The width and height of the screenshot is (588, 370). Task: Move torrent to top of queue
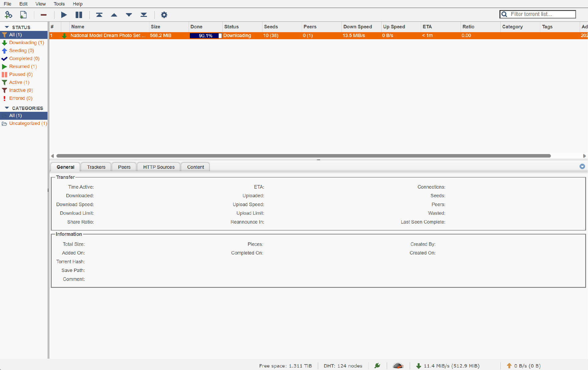pos(99,15)
